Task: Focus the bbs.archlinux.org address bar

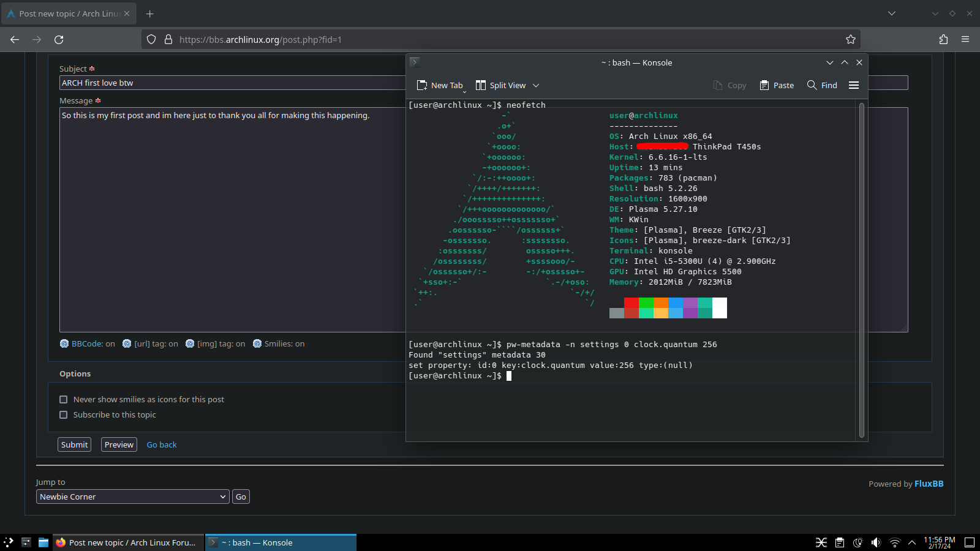Action: coord(502,40)
